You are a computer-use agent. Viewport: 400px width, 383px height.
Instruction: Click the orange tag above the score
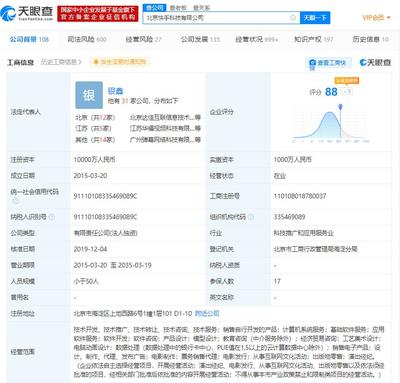coord(347,80)
